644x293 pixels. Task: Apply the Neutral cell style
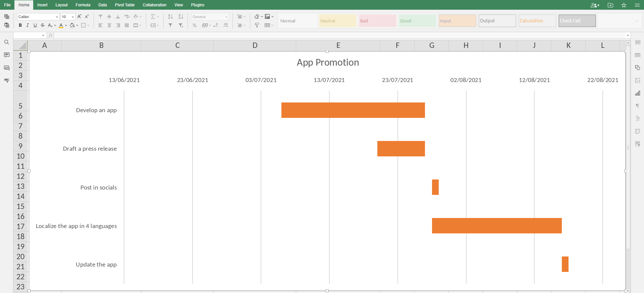tap(337, 21)
